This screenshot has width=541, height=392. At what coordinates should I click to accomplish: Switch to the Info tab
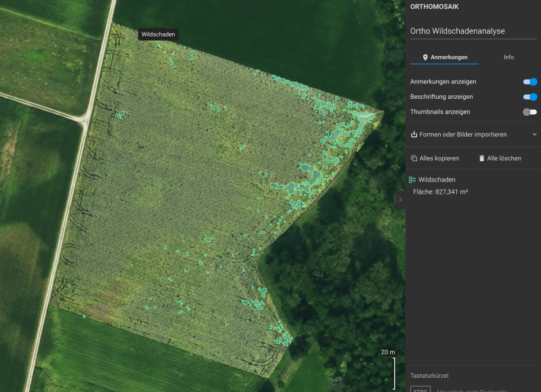pyautogui.click(x=508, y=58)
